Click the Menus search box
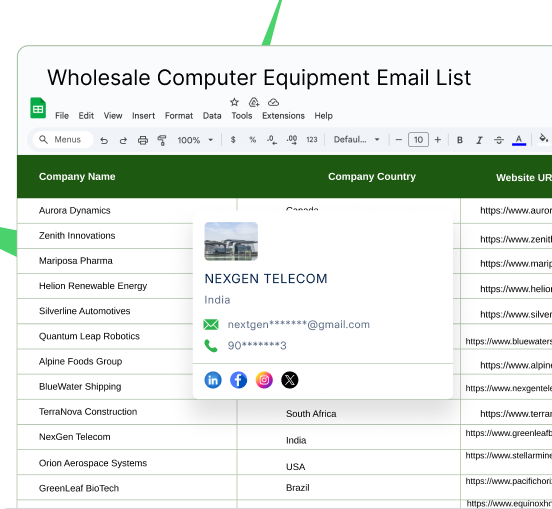This screenshot has height=509, width=552. point(63,140)
